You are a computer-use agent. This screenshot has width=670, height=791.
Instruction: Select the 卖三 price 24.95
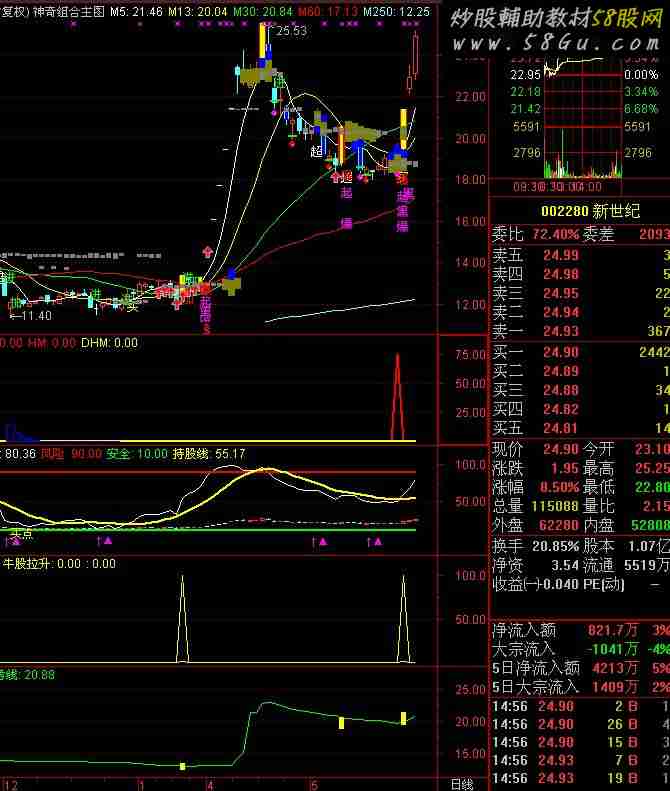pos(561,294)
